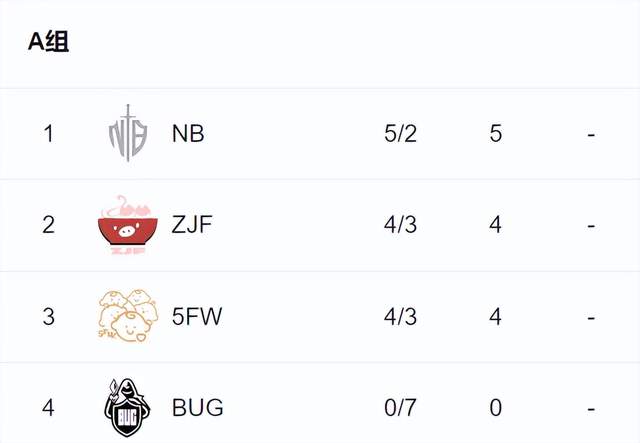Click rank number 2 in standings
The image size is (640, 443).
point(48,225)
